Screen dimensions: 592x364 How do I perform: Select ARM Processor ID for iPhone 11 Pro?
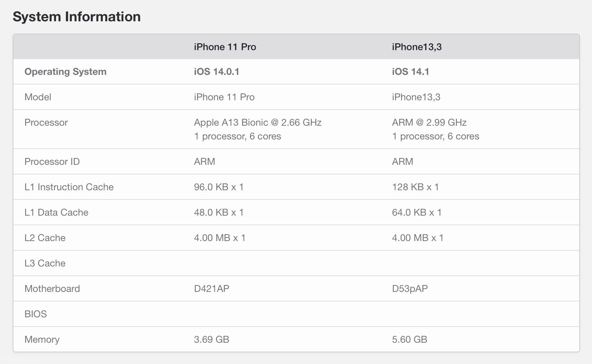(x=204, y=162)
